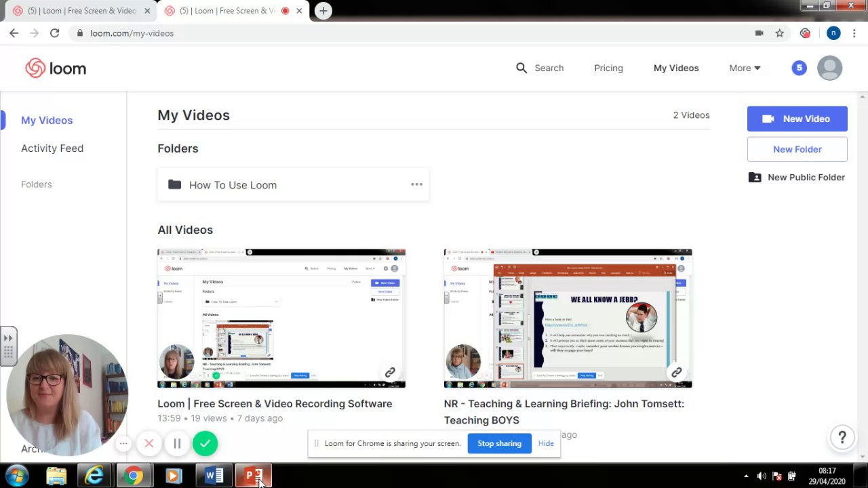
Task: Click the taskbar speaker volume icon
Action: [x=761, y=476]
